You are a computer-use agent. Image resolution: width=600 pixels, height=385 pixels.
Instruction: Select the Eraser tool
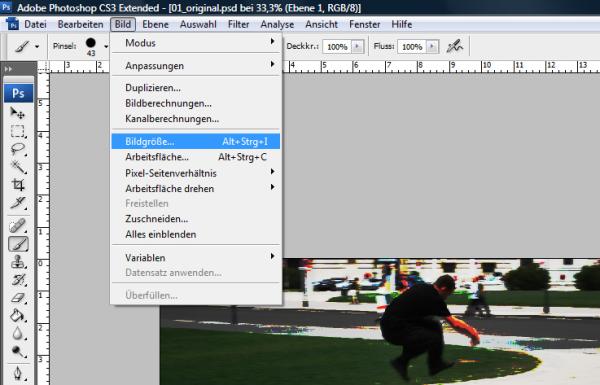pyautogui.click(x=18, y=298)
